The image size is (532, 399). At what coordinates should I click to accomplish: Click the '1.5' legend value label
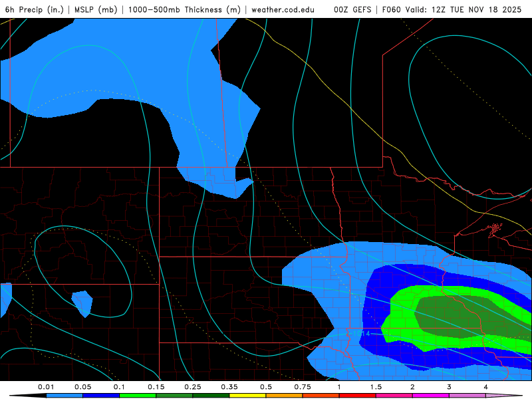click(x=376, y=387)
